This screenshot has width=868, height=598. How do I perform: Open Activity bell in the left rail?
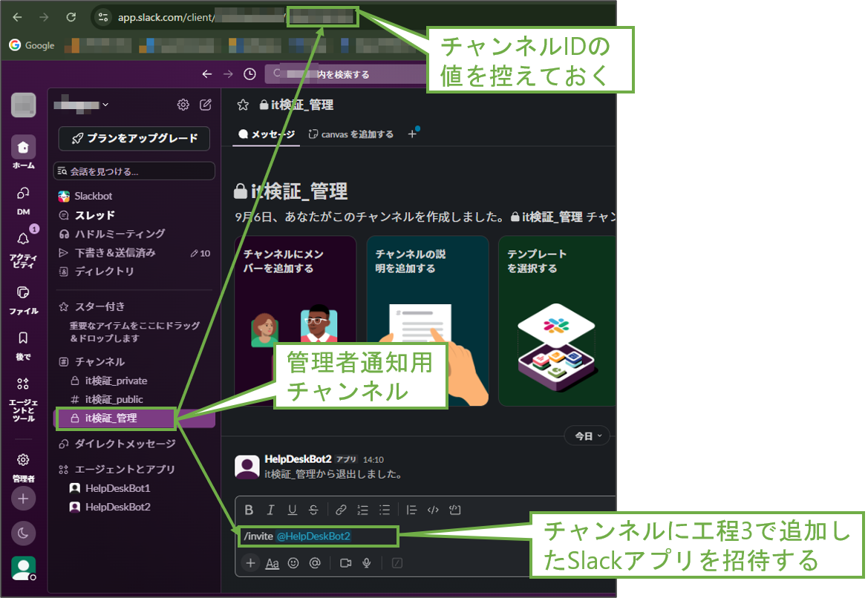23,248
